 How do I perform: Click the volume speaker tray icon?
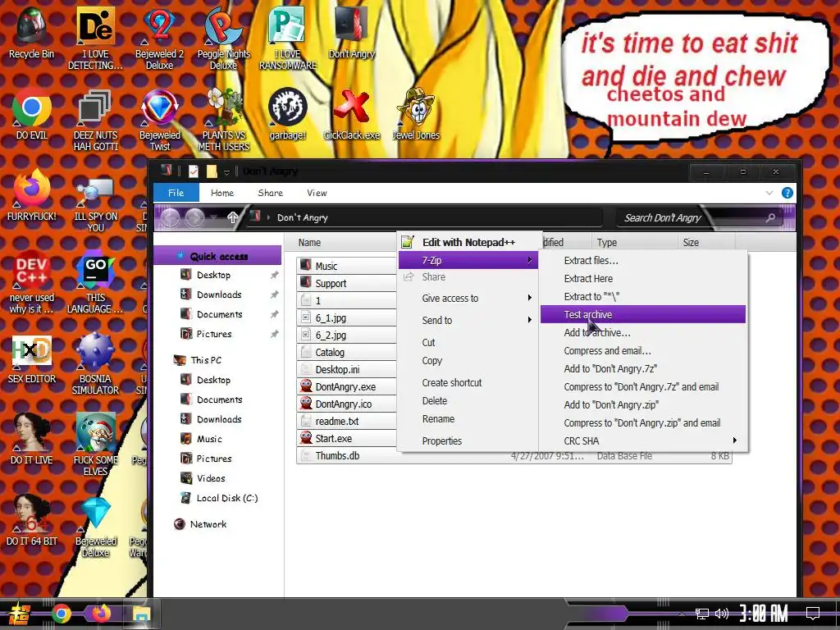(722, 614)
